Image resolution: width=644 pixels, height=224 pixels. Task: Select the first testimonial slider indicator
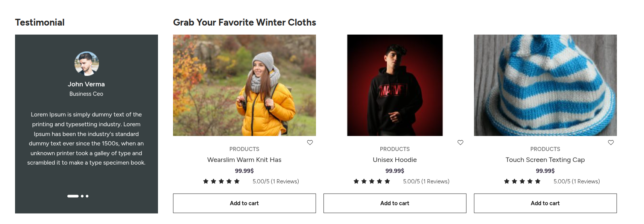click(73, 196)
